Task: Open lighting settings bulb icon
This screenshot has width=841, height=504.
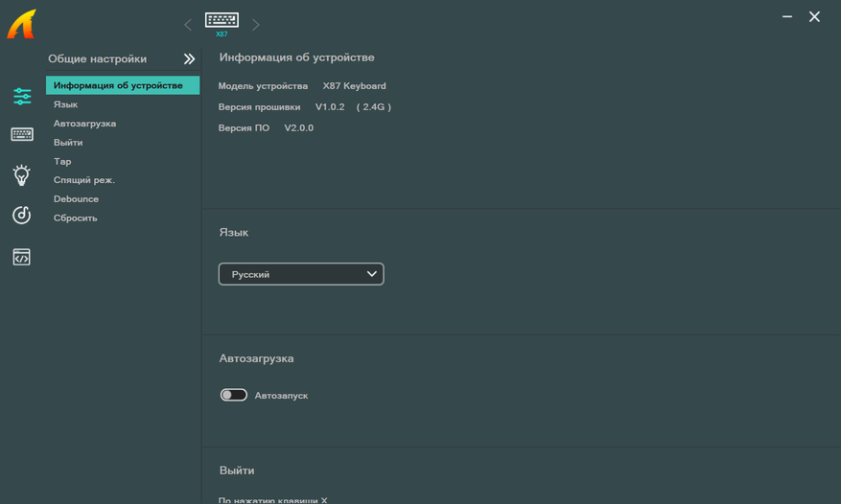Action: 22,174
